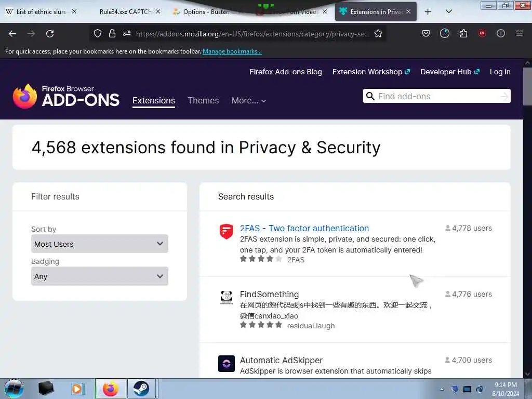Click the "4,776 users" count
The height and width of the screenshot is (399, 532).
click(x=468, y=294)
